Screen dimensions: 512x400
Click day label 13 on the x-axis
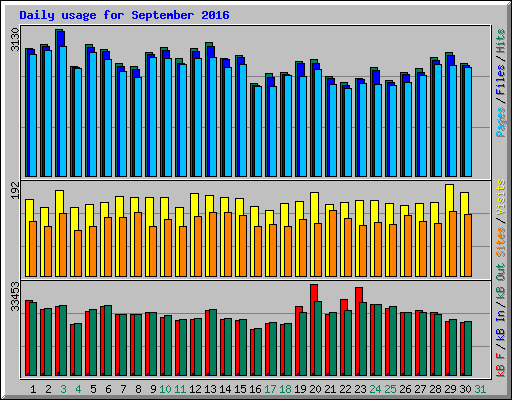click(x=210, y=389)
